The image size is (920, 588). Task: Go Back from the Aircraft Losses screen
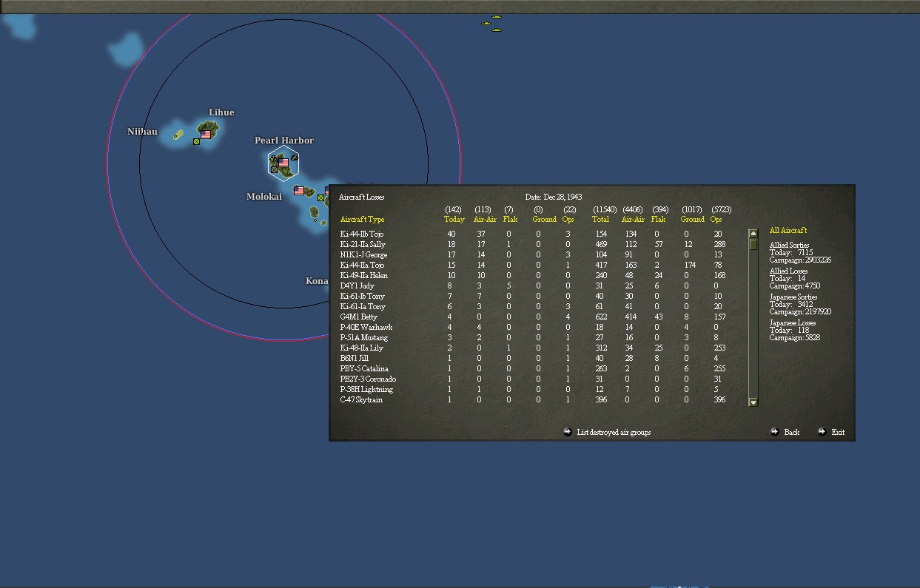(792, 432)
